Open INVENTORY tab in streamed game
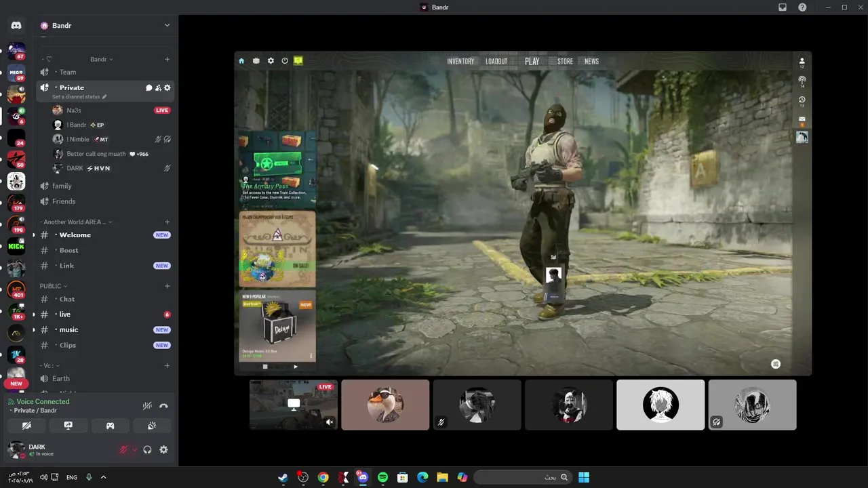868x488 pixels. click(x=460, y=61)
